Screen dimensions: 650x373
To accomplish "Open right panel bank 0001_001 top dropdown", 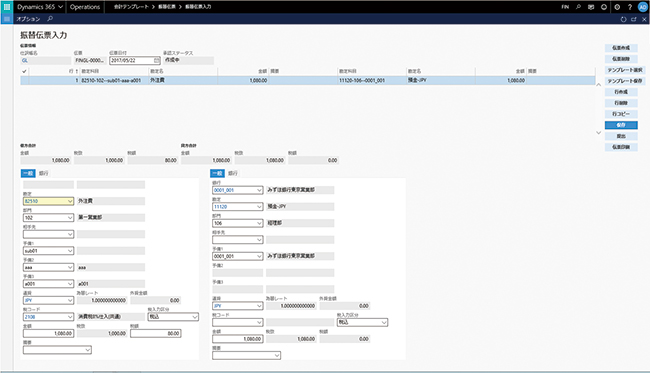I will click(259, 190).
